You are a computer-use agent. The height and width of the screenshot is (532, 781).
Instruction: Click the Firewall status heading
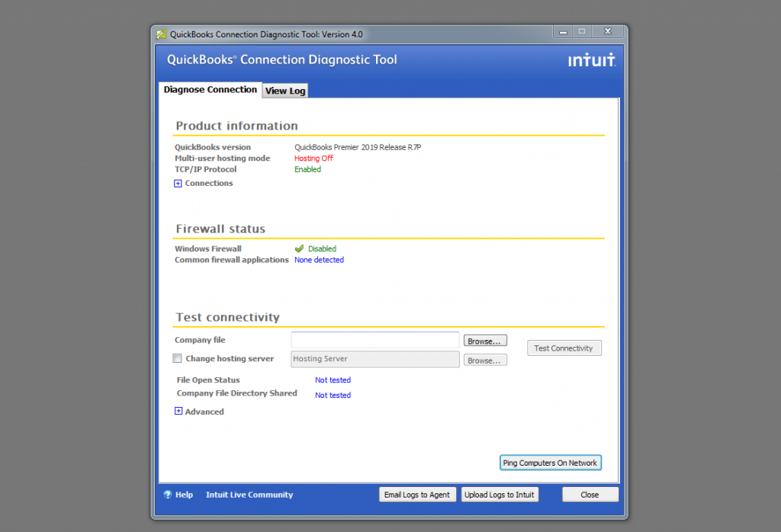point(220,229)
